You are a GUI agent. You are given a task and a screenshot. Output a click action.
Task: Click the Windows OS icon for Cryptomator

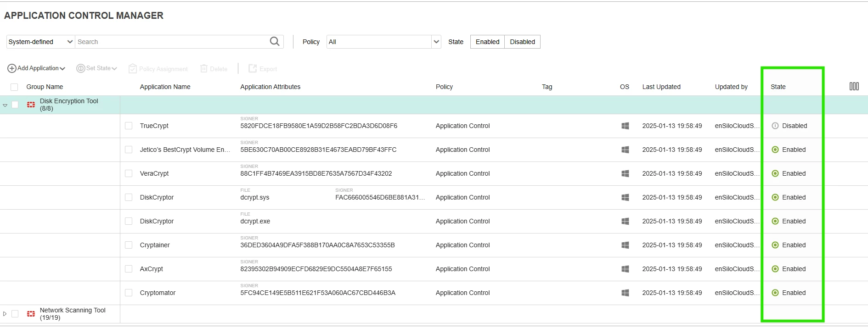point(625,293)
